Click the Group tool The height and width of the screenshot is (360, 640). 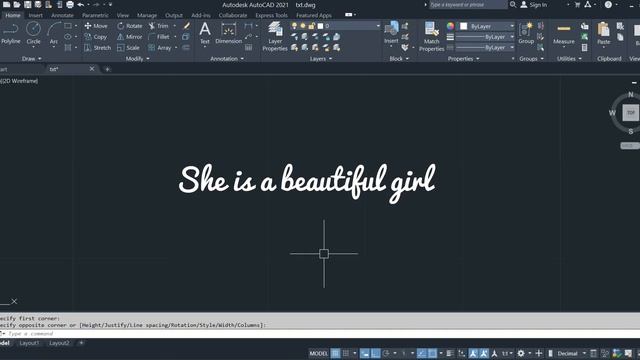coord(526,33)
